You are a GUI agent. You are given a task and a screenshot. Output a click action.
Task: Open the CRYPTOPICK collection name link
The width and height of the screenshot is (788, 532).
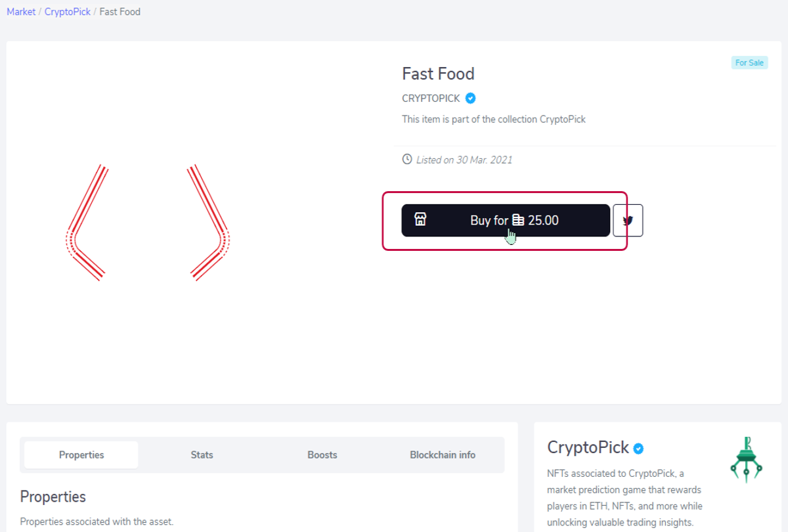point(431,99)
